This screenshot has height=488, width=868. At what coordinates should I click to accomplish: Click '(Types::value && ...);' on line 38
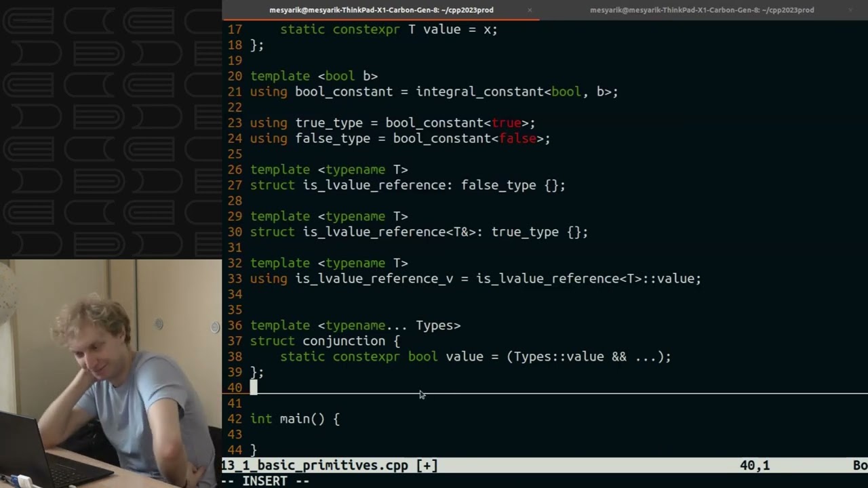tap(589, 357)
